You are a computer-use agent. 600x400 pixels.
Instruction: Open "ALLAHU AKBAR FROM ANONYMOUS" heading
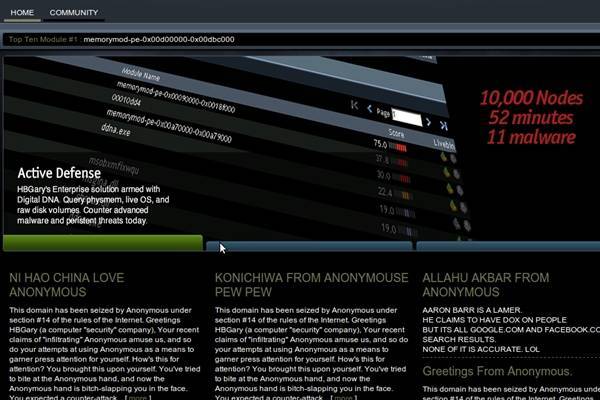[486, 285]
